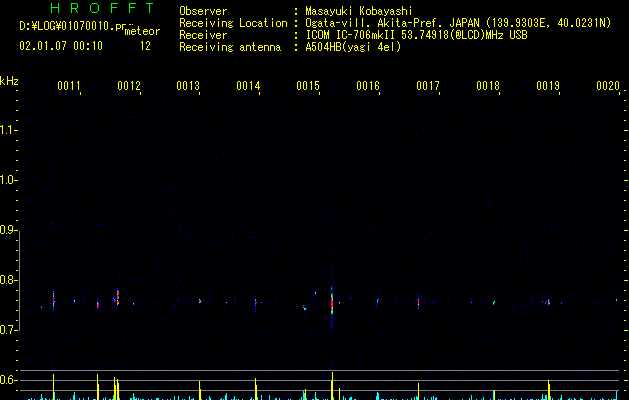Click the 1.1 kHz frequency label
The width and height of the screenshot is (629, 400).
[8, 130]
